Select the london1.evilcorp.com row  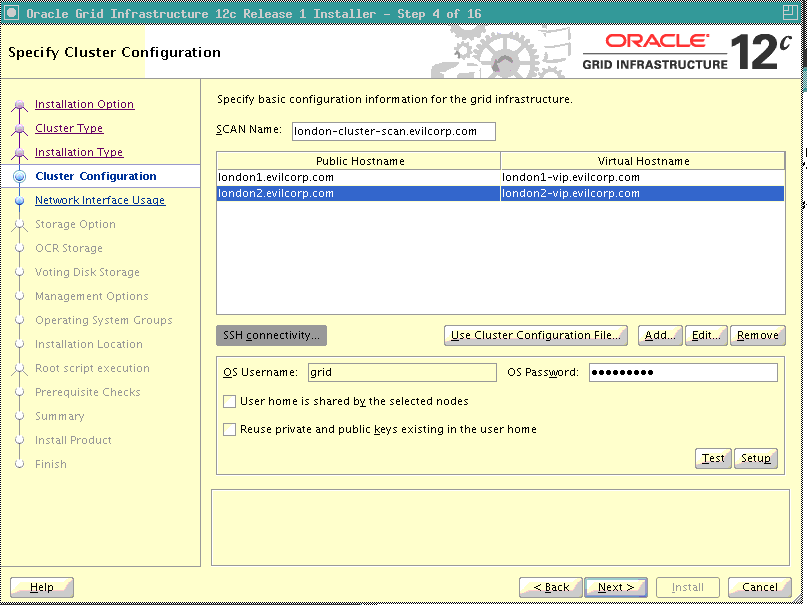tap(501, 177)
